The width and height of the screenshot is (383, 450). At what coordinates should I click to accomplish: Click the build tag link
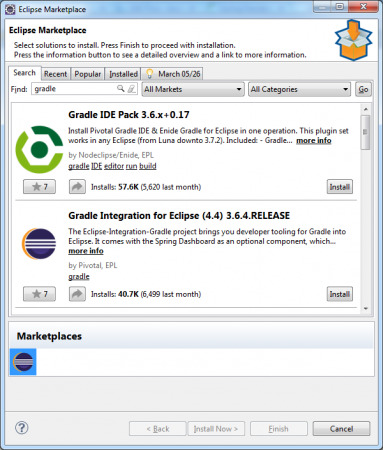[x=148, y=166]
